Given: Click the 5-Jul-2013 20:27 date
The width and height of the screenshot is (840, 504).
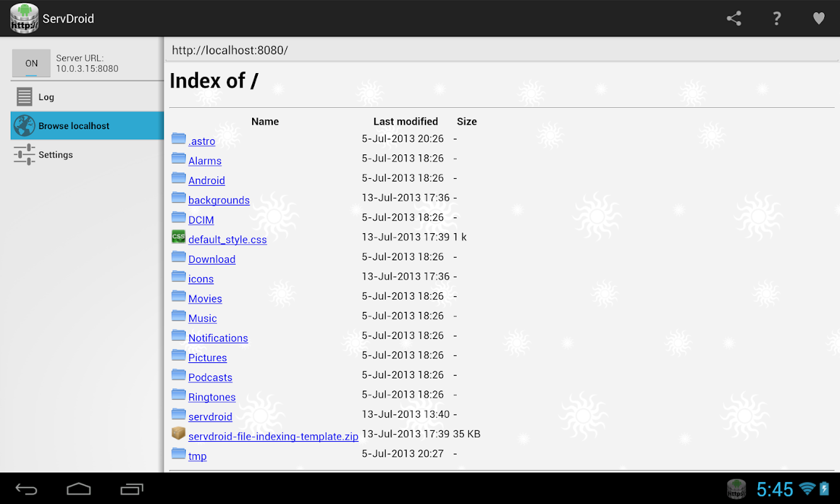Looking at the screenshot, I should [403, 454].
